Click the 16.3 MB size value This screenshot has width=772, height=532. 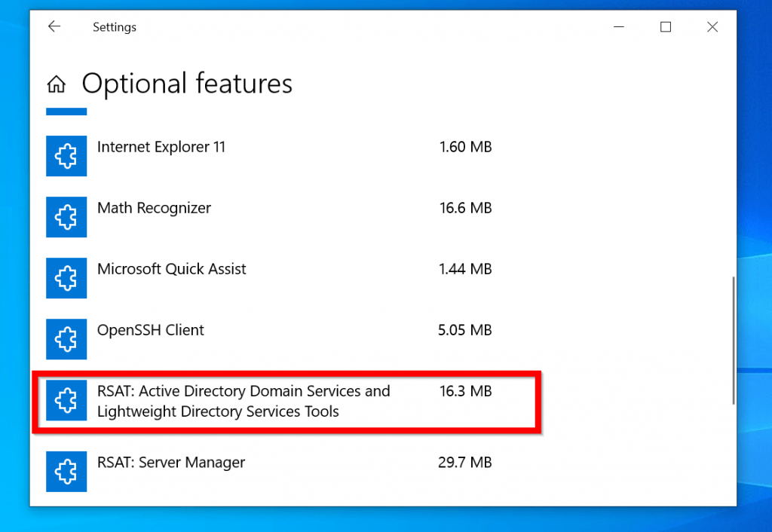click(465, 391)
